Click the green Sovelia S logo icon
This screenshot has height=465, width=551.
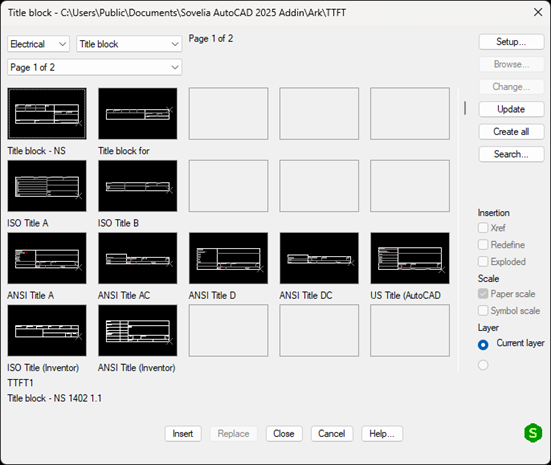[x=533, y=433]
